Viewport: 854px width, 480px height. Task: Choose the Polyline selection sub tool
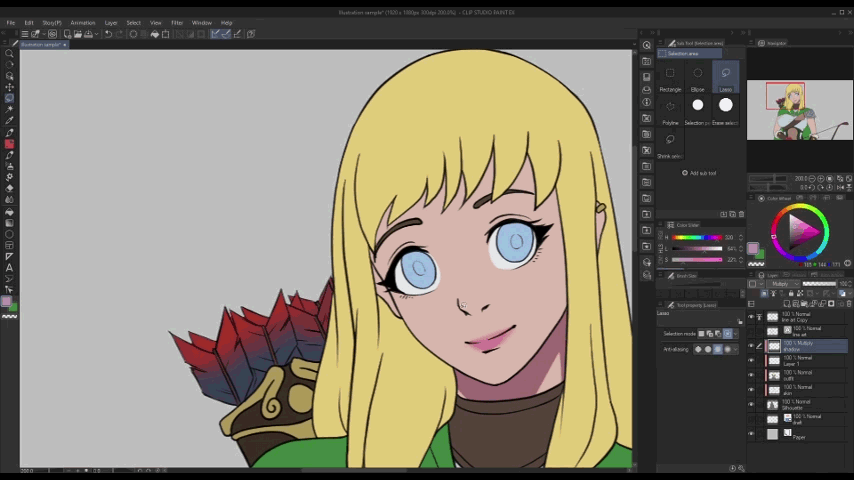tap(670, 111)
